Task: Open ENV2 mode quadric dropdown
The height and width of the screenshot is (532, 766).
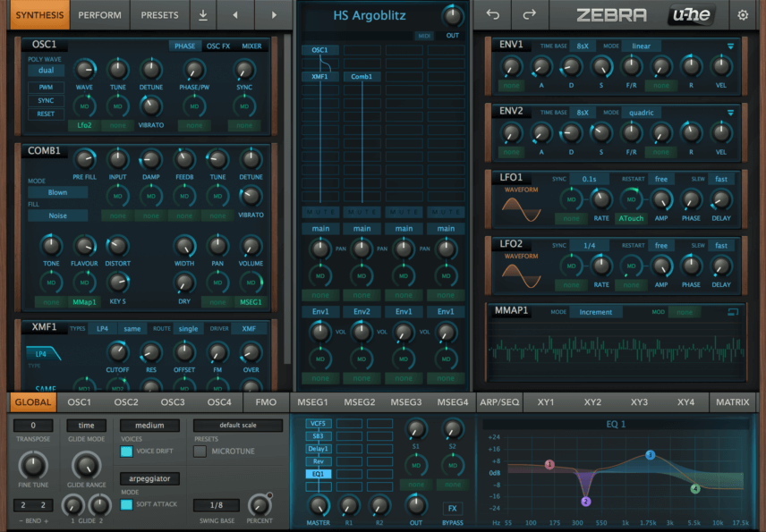Action: coord(641,113)
